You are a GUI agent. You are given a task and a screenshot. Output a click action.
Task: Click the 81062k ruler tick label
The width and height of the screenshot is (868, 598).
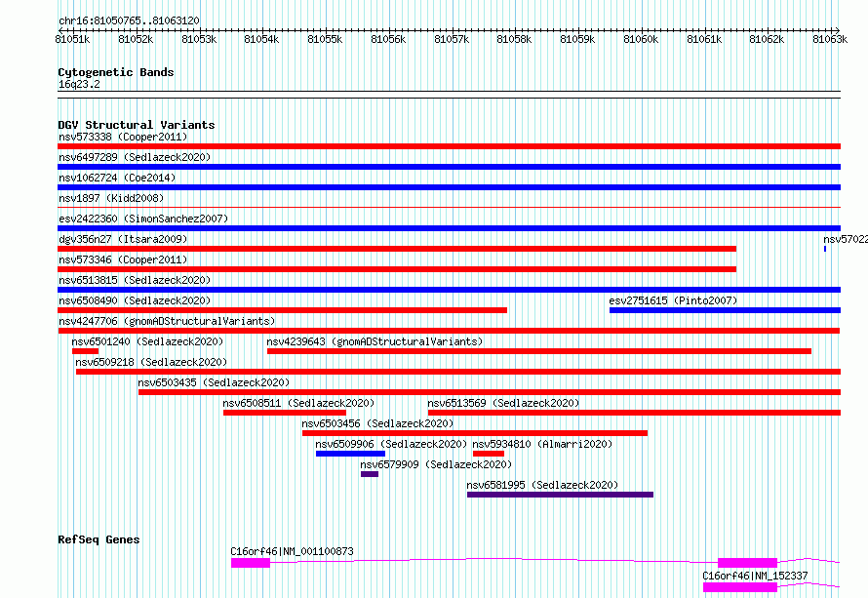[x=767, y=39]
